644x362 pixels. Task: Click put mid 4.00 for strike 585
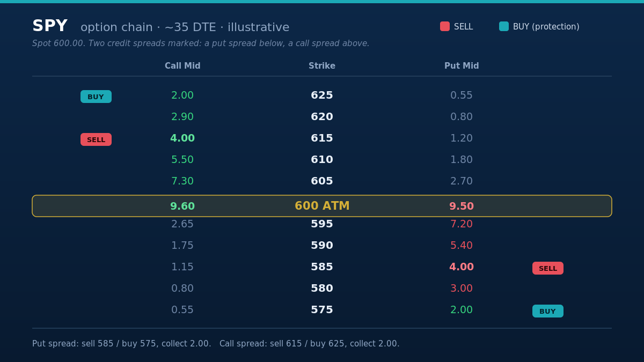[x=462, y=267]
